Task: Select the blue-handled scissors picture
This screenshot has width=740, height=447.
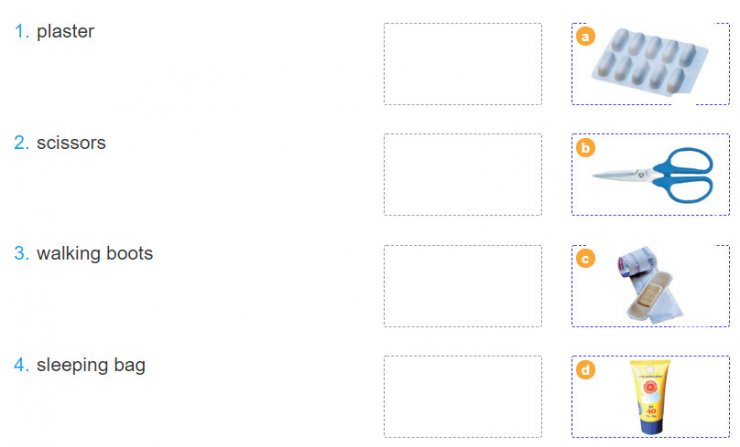Action: pos(652,175)
